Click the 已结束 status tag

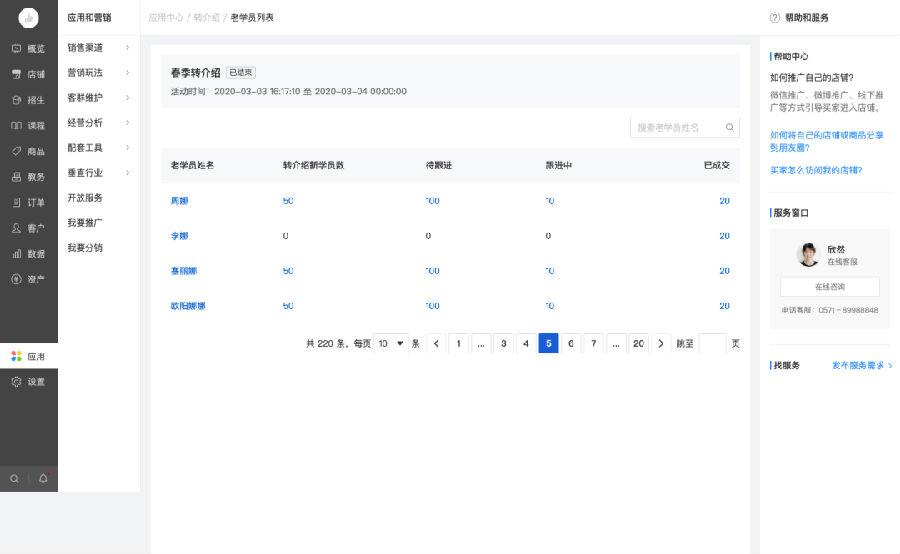tap(240, 72)
